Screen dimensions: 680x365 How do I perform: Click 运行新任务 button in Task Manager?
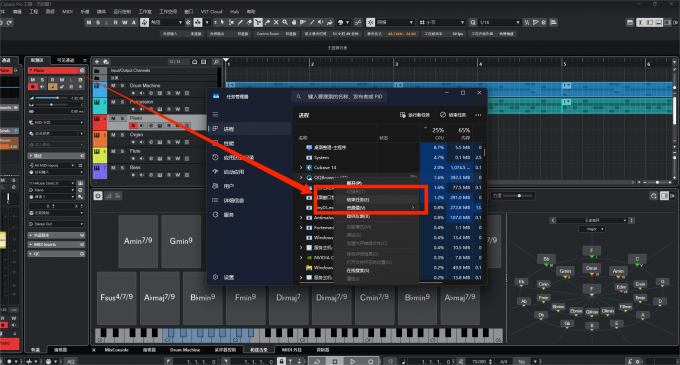pos(414,115)
